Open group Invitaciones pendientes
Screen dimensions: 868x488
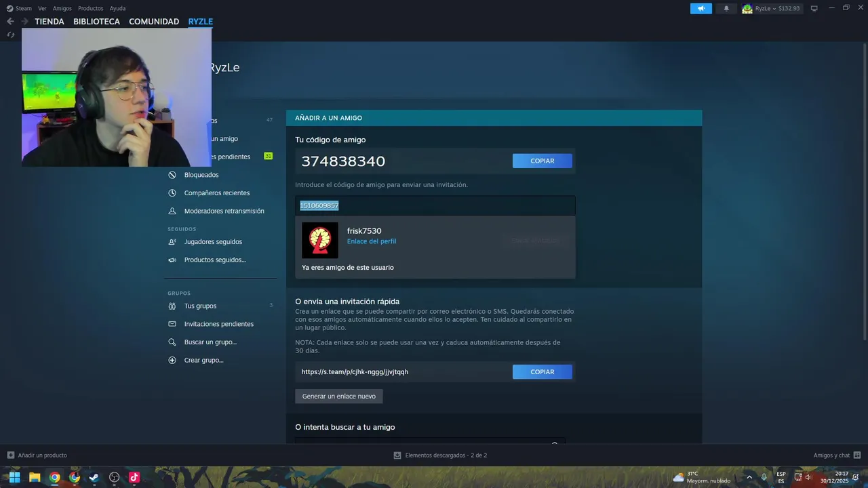(x=220, y=324)
